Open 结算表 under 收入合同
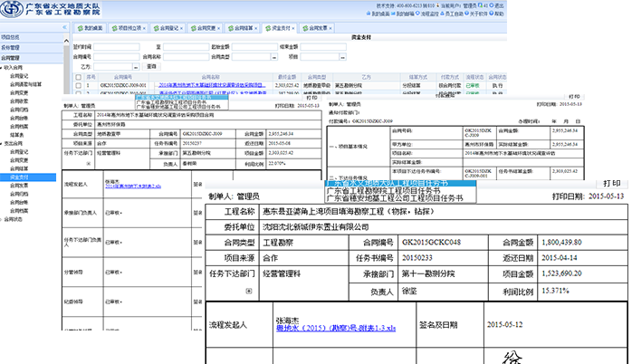Screen dimensions: 632x364 (17, 135)
